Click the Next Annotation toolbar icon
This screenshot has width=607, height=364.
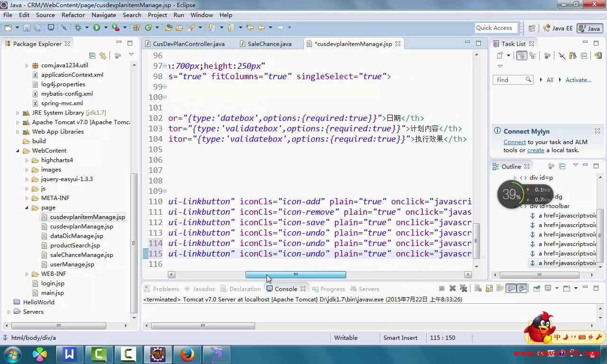(x=212, y=28)
